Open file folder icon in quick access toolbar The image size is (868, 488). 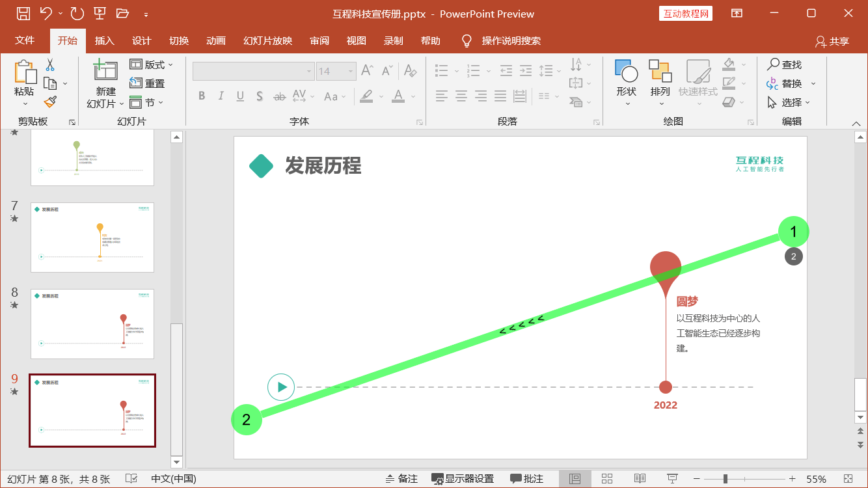tap(122, 13)
